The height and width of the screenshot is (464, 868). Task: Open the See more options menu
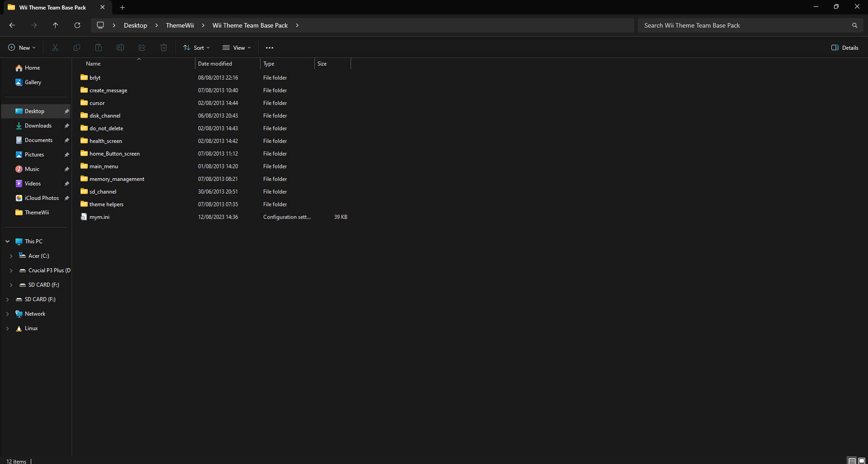click(270, 47)
